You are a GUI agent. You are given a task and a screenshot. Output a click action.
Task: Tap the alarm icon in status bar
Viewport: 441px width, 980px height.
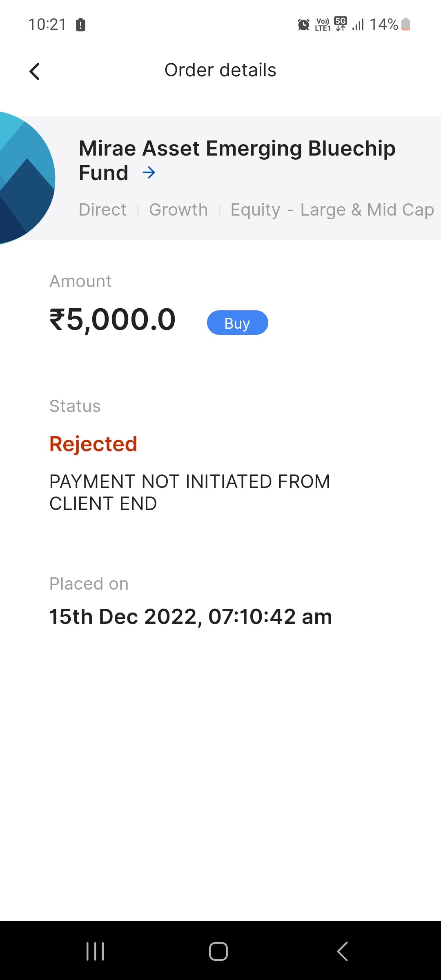click(x=303, y=24)
